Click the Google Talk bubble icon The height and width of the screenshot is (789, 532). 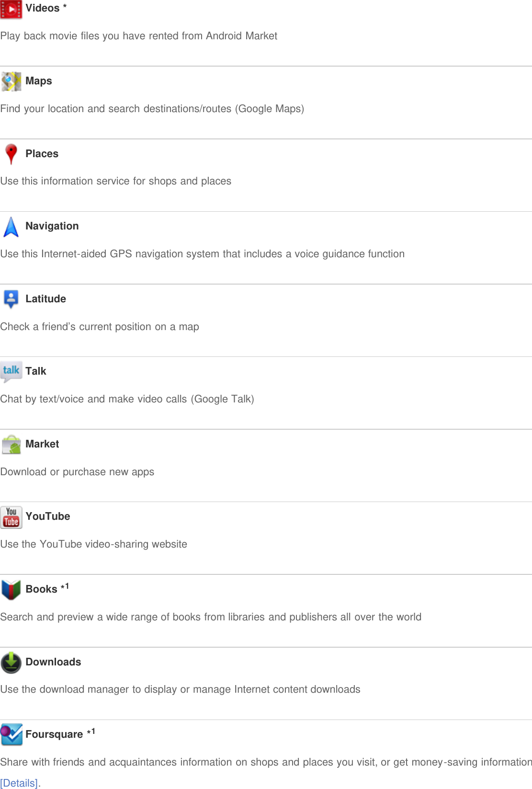[x=11, y=372]
